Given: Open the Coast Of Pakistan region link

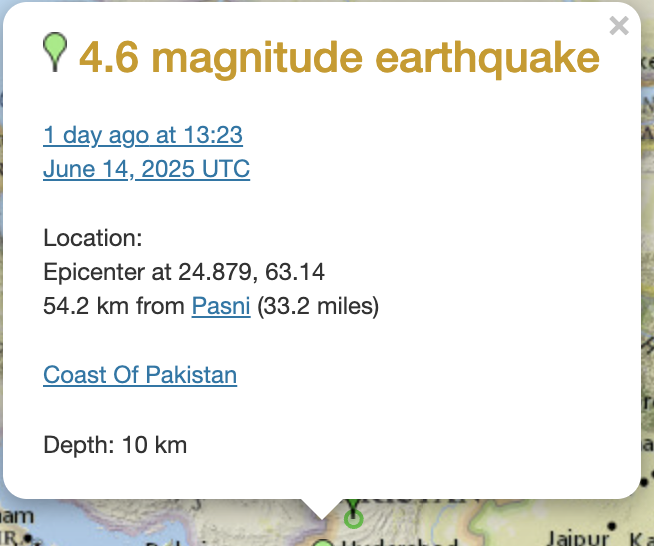Looking at the screenshot, I should (140, 375).
